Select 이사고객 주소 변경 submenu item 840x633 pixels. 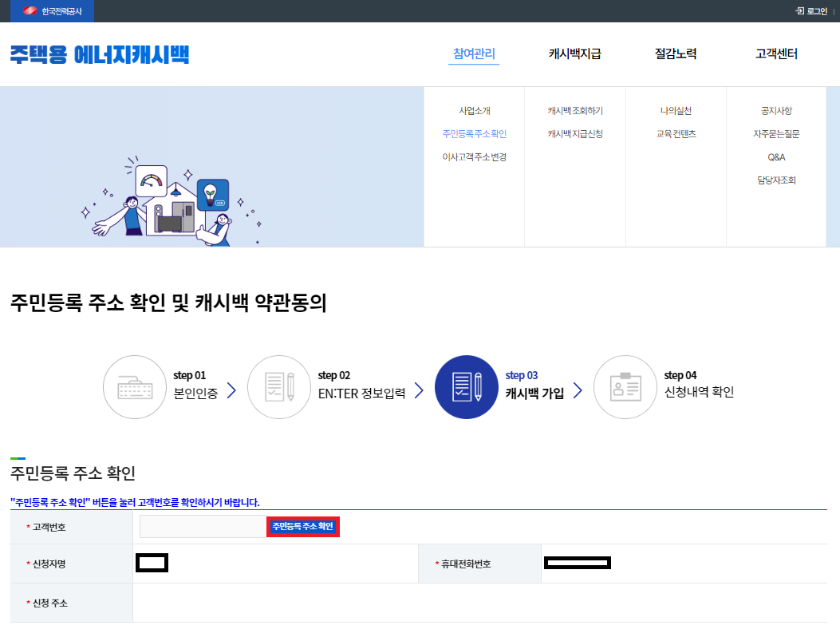(474, 156)
